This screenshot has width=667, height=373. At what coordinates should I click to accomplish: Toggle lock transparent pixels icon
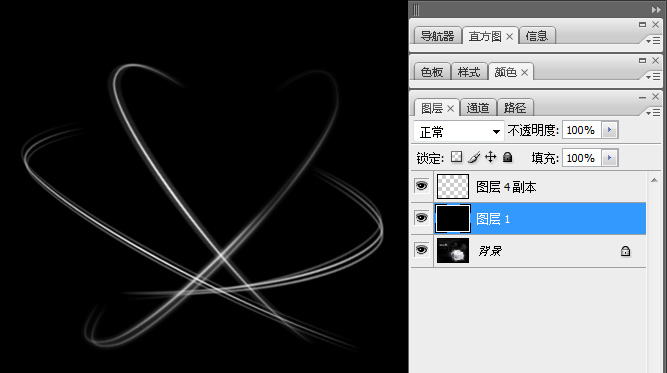pyautogui.click(x=456, y=157)
